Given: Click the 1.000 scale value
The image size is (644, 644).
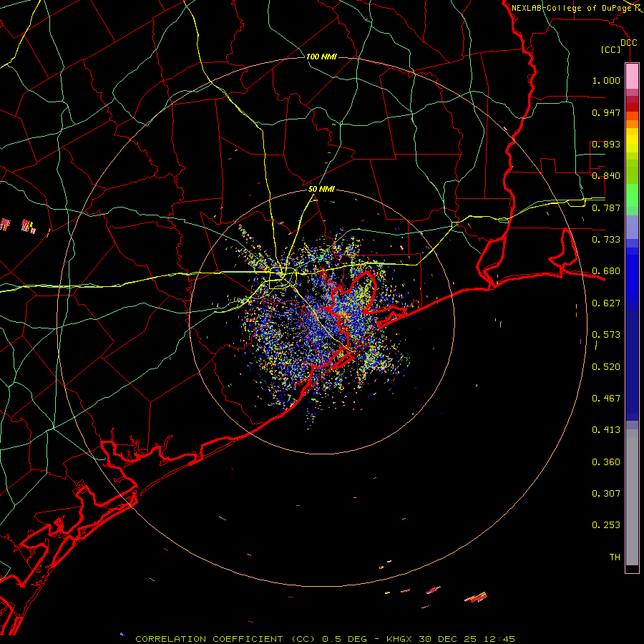Looking at the screenshot, I should coord(606,80).
